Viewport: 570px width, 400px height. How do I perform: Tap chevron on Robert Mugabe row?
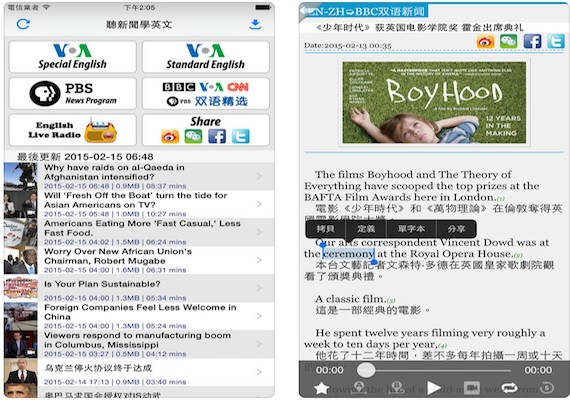259,260
